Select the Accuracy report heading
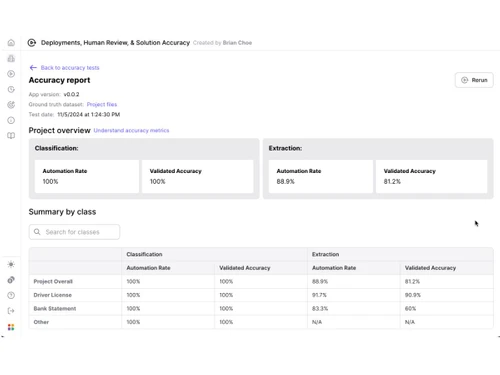The image size is (500, 375). pos(59,80)
